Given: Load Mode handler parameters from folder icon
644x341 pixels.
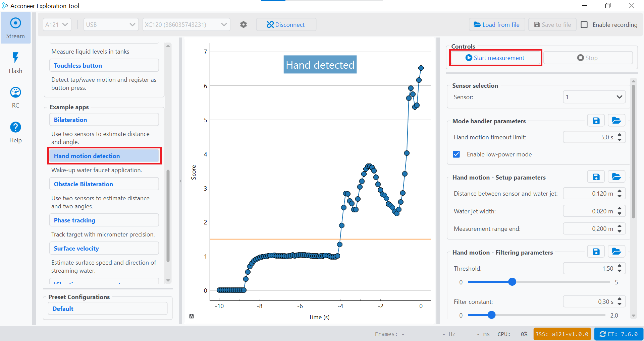Looking at the screenshot, I should (x=616, y=121).
